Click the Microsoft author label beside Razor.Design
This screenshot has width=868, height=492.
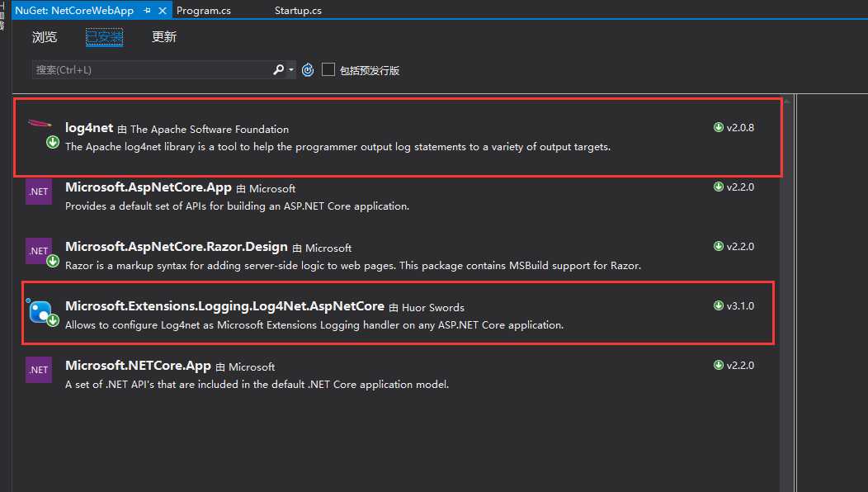[x=328, y=248]
